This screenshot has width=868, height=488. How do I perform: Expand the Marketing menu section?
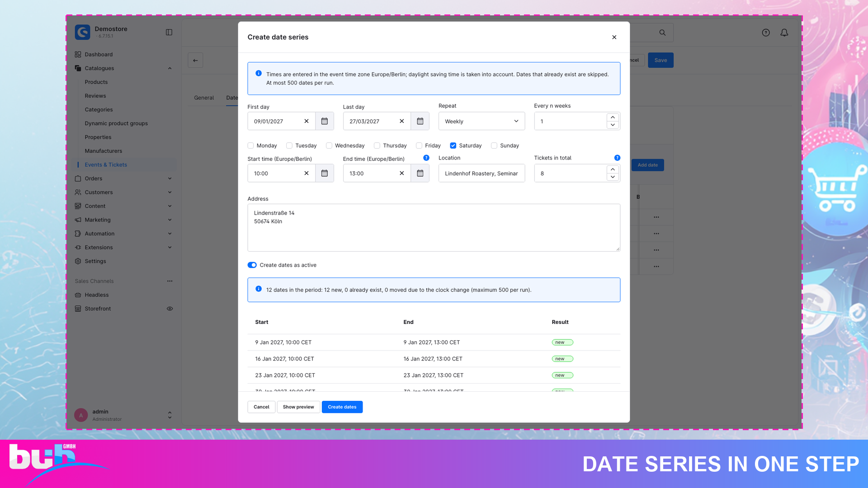click(170, 220)
